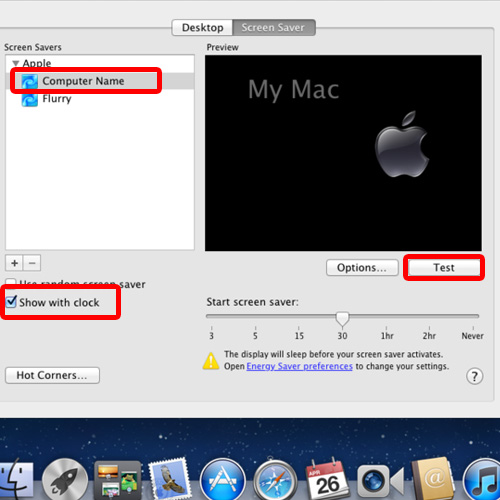
Task: Open the Calendar icon showing 26
Action: 327,479
